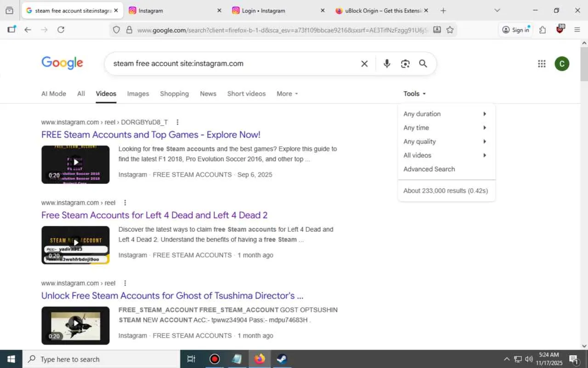The image size is (588, 368).
Task: Switch to the AI Mode tab
Action: pyautogui.click(x=54, y=94)
